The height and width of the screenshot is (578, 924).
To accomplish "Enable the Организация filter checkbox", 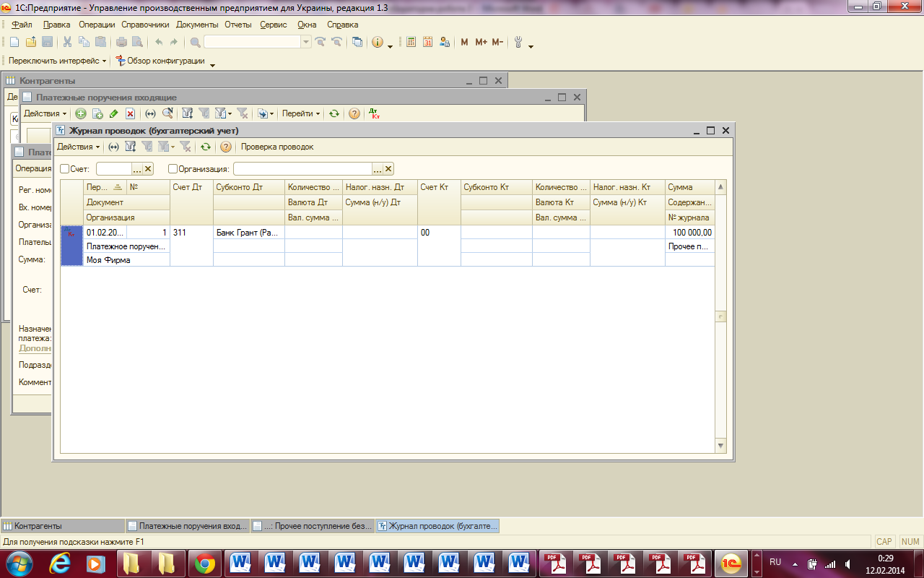I will [173, 169].
